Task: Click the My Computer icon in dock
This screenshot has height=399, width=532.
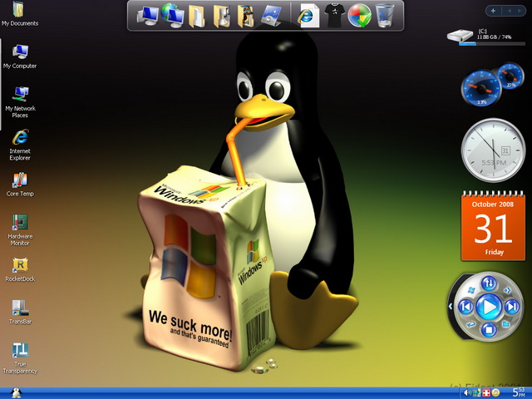Action: (x=148, y=16)
